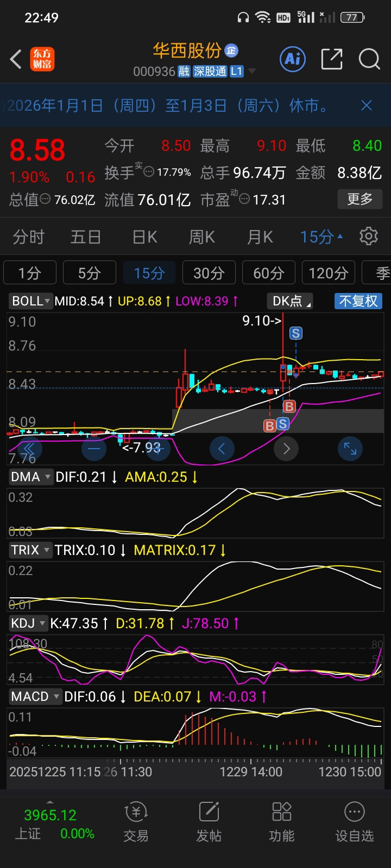The image size is (391, 868).
Task: Check Wi-Fi icon in status bar
Action: coord(263,17)
